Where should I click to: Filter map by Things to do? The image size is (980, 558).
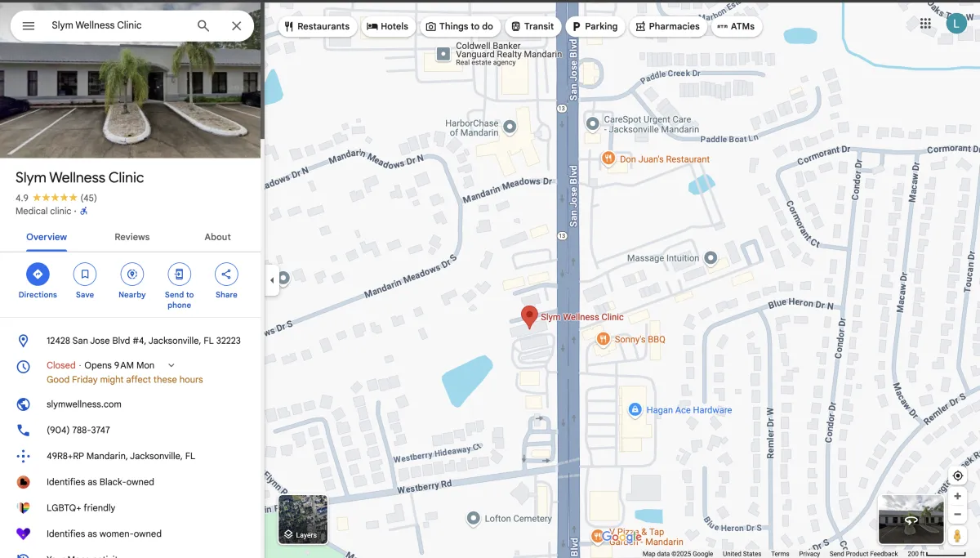(x=459, y=26)
